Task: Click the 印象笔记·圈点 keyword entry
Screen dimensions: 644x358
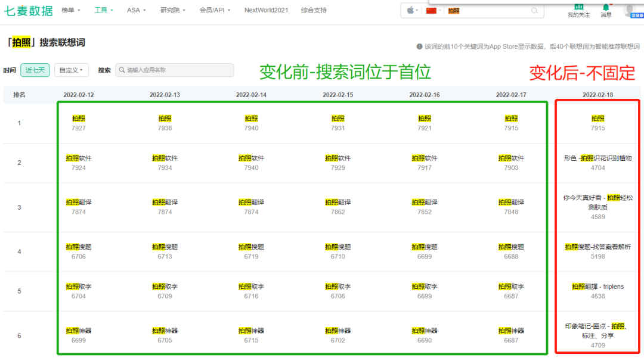Action: tap(597, 331)
